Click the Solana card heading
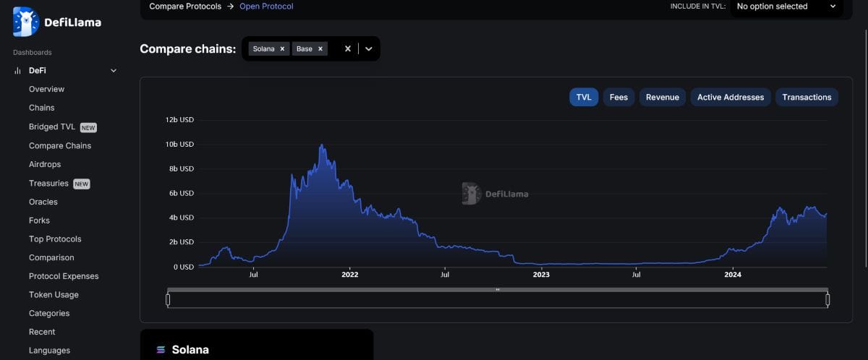Viewport: 868px width, 360px height. [190, 350]
